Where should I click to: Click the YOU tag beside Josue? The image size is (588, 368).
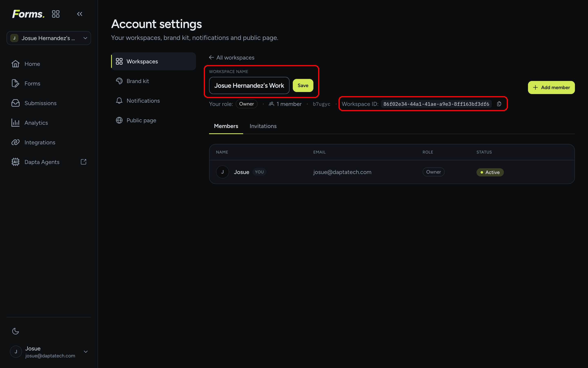point(259,172)
